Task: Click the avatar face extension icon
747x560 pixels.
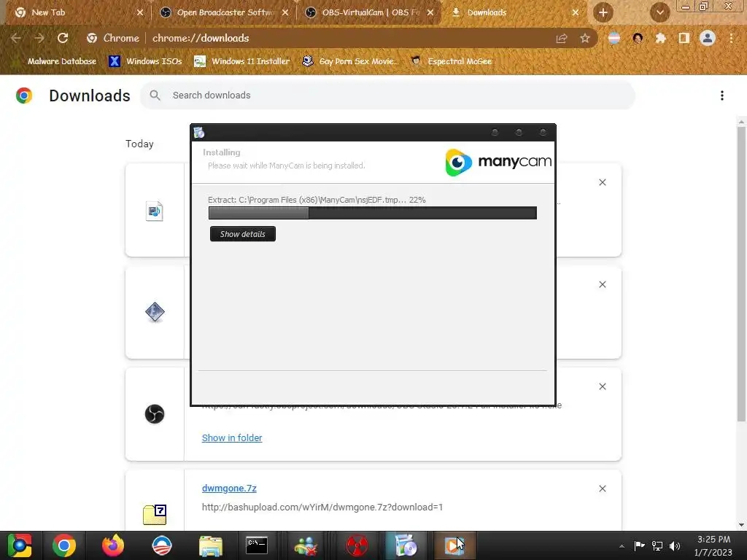Action: [x=638, y=38]
